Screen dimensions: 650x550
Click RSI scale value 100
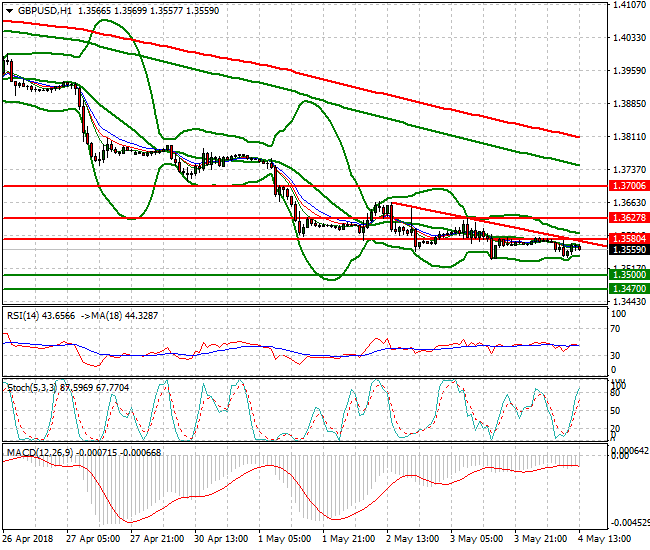pyautogui.click(x=618, y=314)
